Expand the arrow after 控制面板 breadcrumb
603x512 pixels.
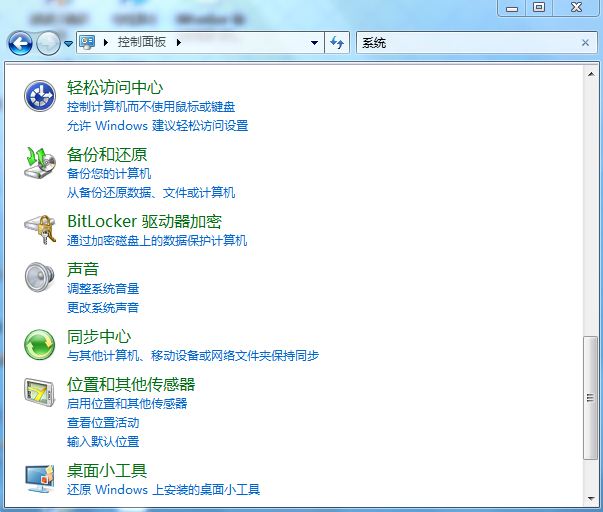pyautogui.click(x=178, y=42)
